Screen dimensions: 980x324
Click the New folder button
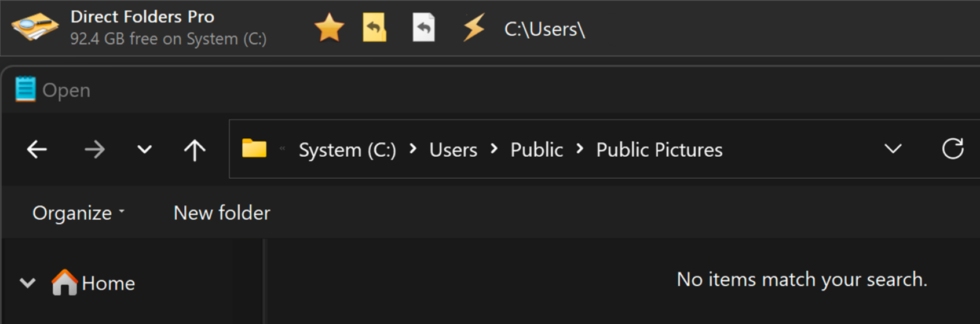[x=222, y=213]
